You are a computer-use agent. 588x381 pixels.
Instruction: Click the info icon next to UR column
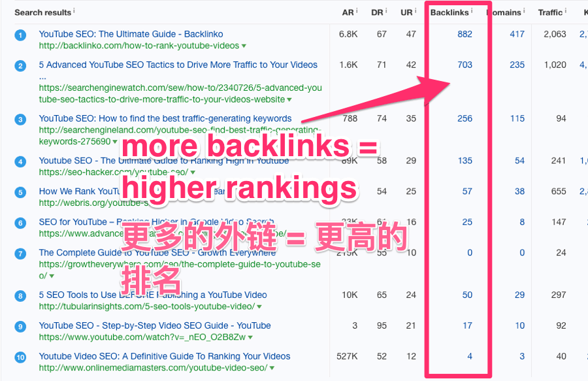[416, 10]
